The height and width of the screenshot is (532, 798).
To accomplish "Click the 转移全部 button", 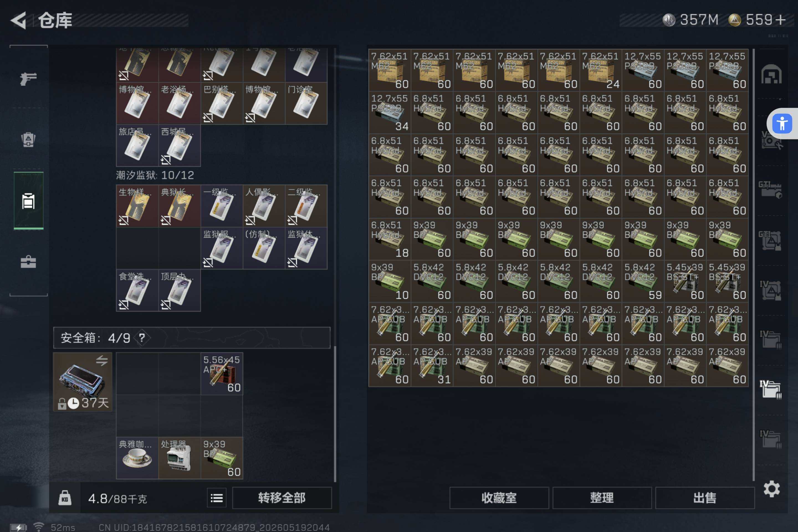I will pyautogui.click(x=282, y=498).
